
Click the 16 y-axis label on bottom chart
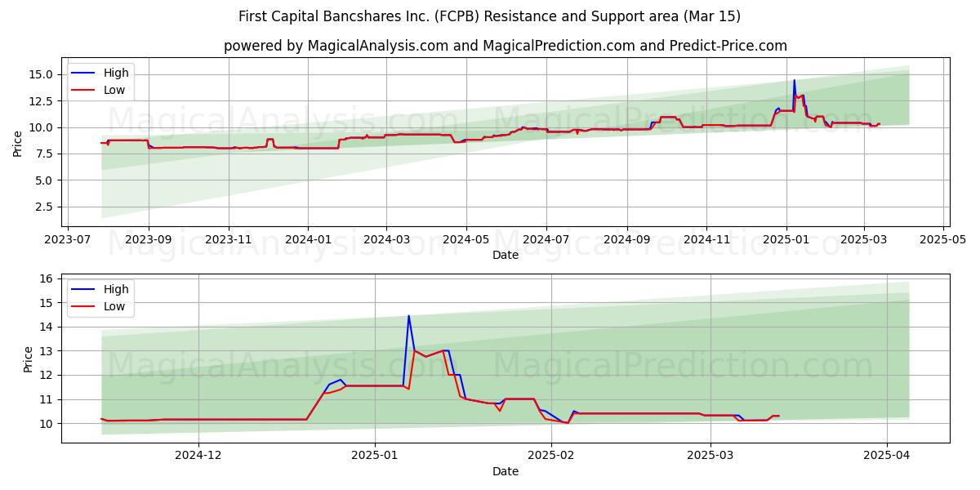tap(46, 278)
